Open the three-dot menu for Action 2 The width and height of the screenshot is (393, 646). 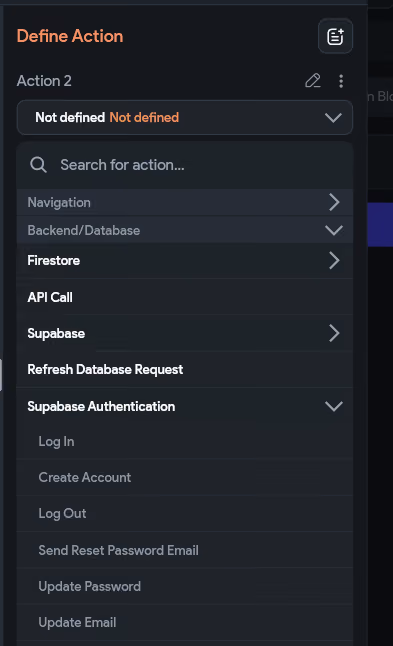[341, 81]
